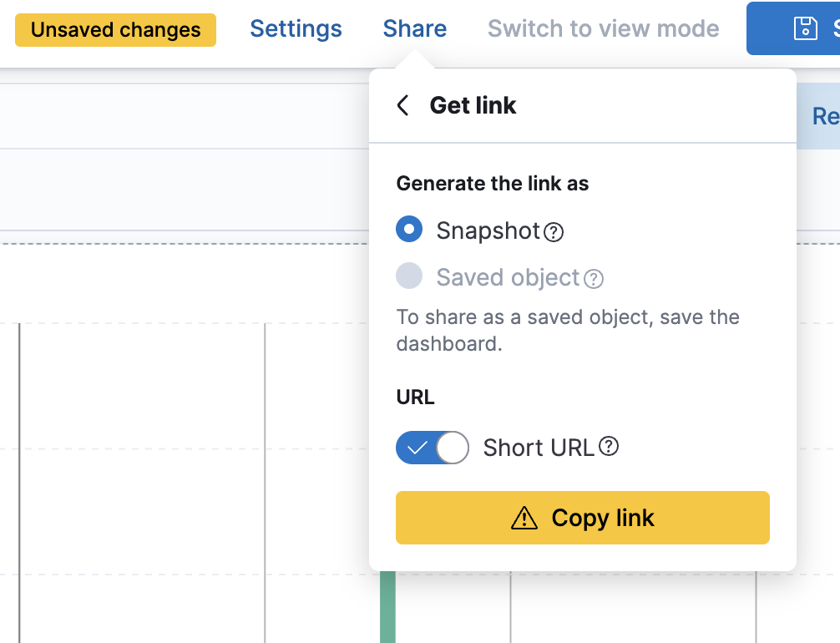Click the Get link panel title

coord(473,106)
